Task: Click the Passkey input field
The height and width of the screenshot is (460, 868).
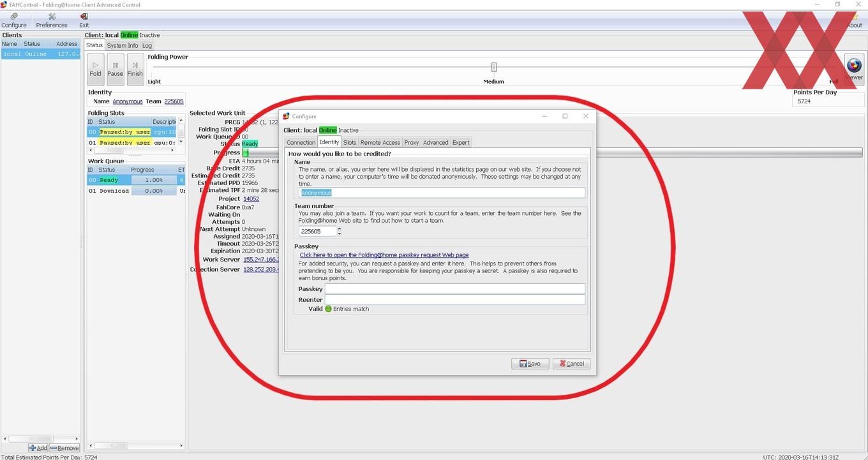Action: click(x=455, y=289)
